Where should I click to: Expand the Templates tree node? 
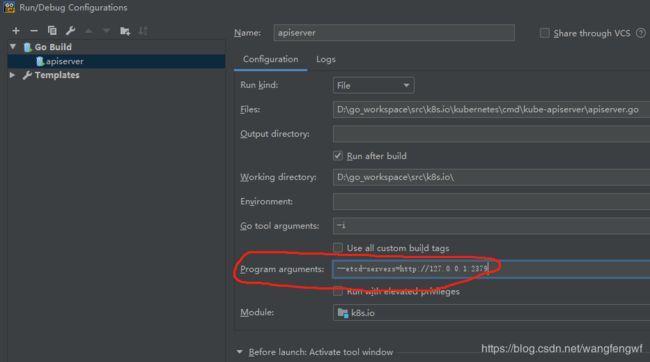coord(12,75)
